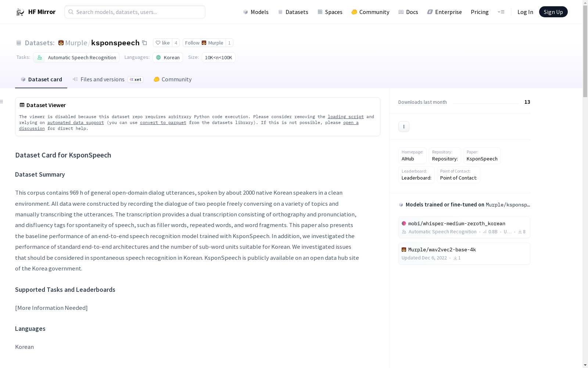Click the Datasets: breadcrumb label
This screenshot has width=588, height=368.
coord(40,43)
